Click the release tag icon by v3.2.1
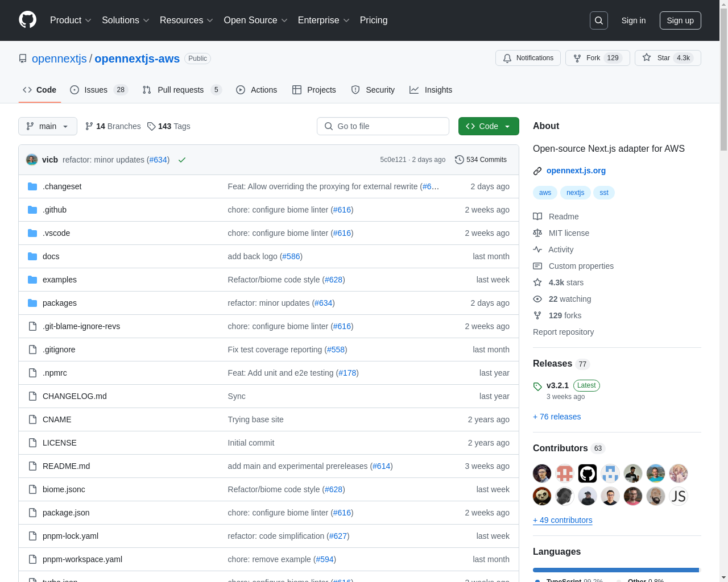Screen dimensions: 728x582 point(537,386)
